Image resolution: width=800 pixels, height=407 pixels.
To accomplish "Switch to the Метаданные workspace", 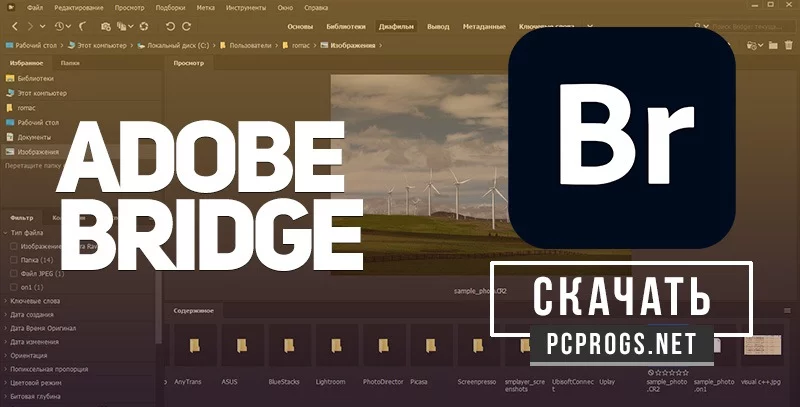I will (484, 27).
